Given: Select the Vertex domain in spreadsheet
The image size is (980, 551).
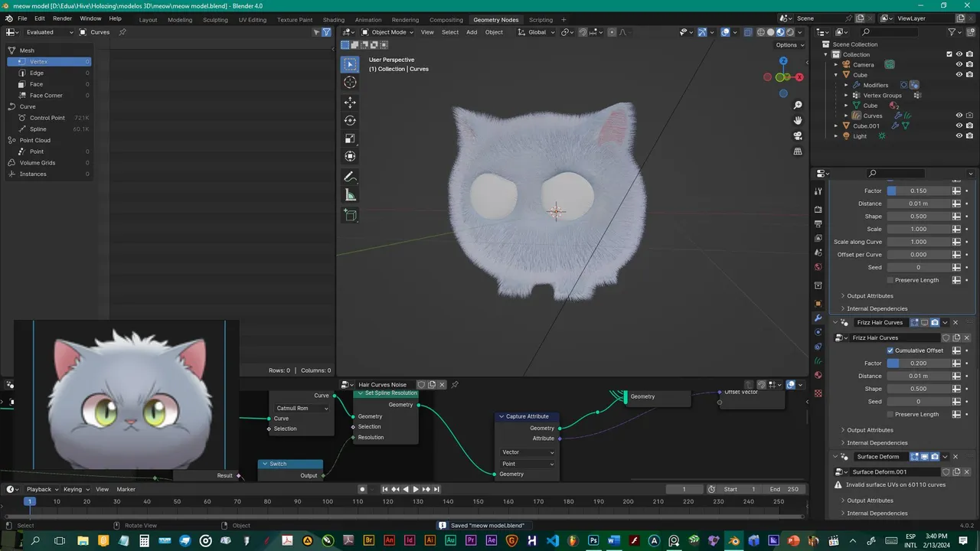Looking at the screenshot, I should (x=50, y=61).
